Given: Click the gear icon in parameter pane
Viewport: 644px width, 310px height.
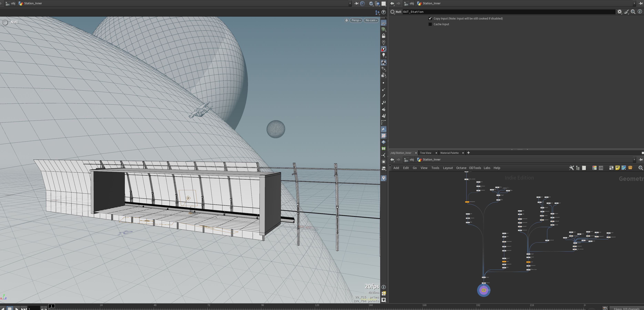Looking at the screenshot, I should [x=620, y=12].
